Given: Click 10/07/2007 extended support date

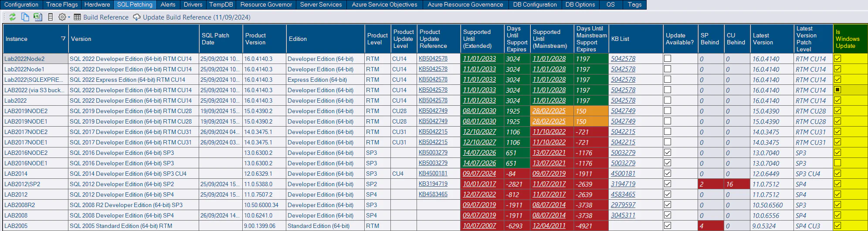Looking at the screenshot, I should click(479, 226).
